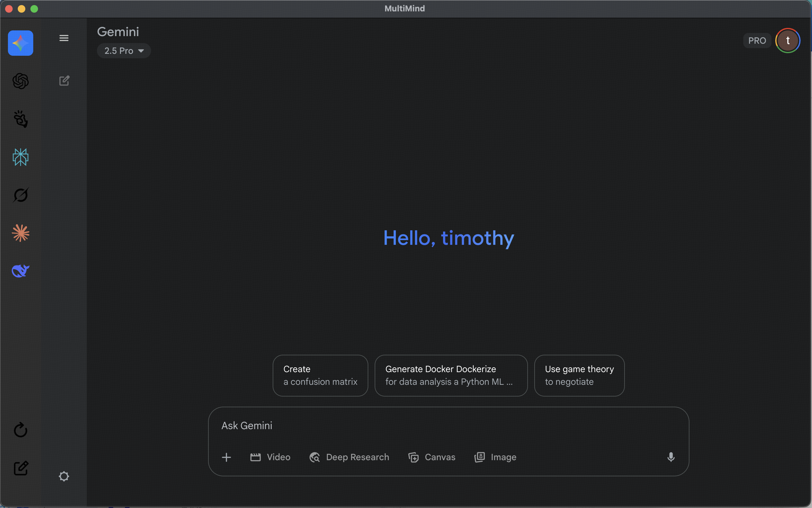812x508 pixels.
Task: Click the Gemini title text
Action: point(118,32)
